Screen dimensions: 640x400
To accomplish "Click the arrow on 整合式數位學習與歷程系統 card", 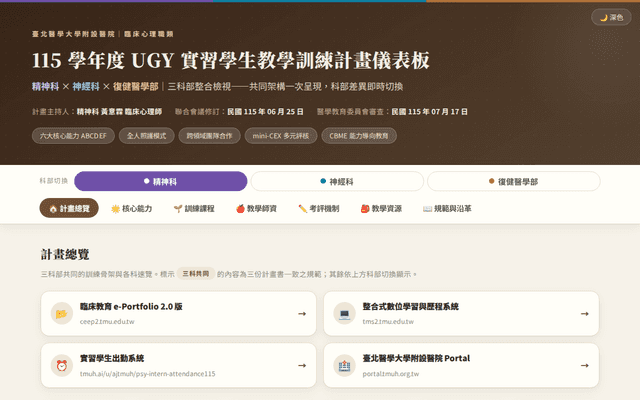I will click(x=585, y=313).
